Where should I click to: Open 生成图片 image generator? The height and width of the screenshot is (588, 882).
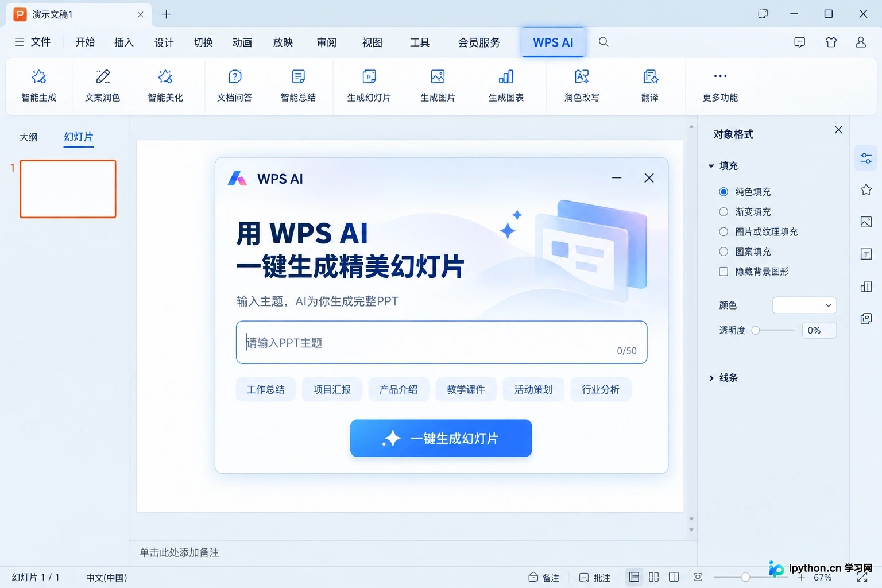tap(438, 86)
